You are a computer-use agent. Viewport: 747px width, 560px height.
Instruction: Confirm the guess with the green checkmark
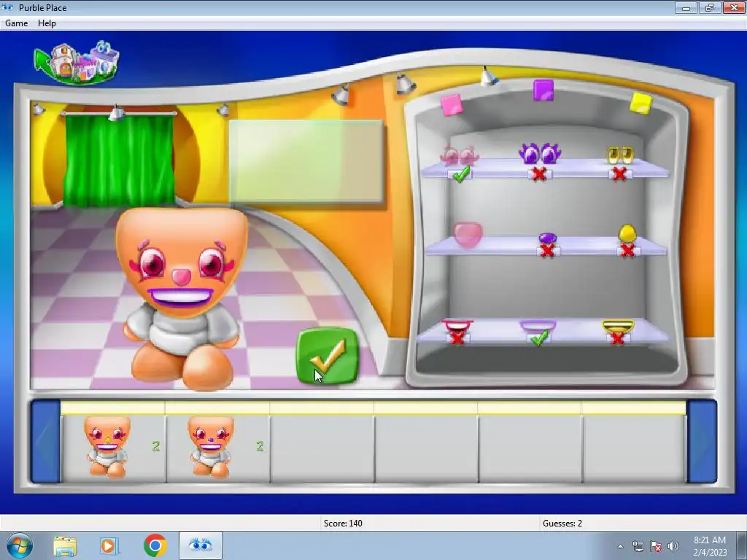coord(328,356)
